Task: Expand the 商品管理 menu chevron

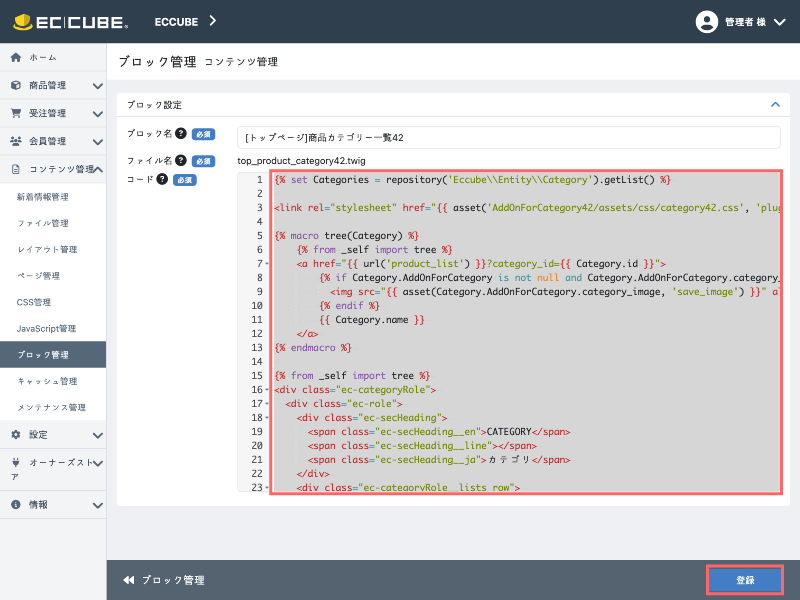Action: pos(97,86)
